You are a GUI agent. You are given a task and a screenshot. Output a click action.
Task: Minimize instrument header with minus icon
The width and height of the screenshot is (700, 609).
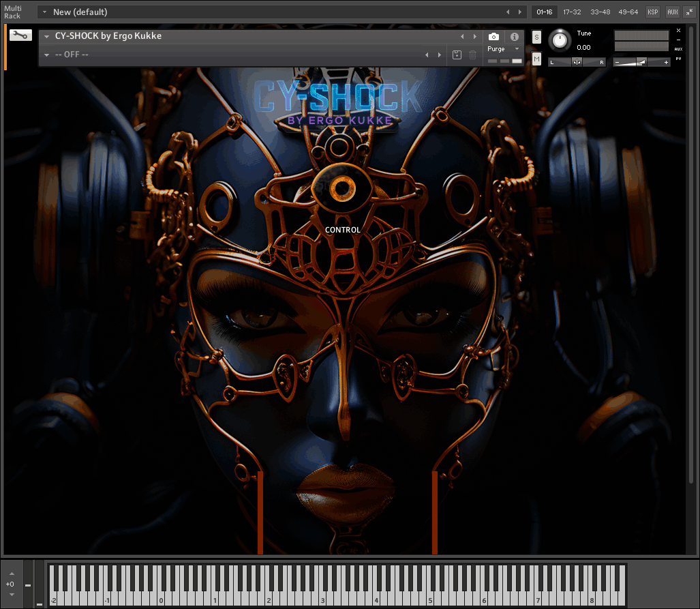pyautogui.click(x=679, y=40)
